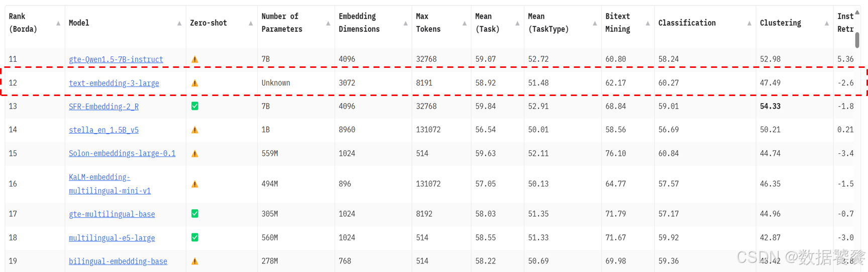Click zero-shot warning icon for KaLM-embedding row
This screenshot has width=868, height=272.
(x=195, y=184)
